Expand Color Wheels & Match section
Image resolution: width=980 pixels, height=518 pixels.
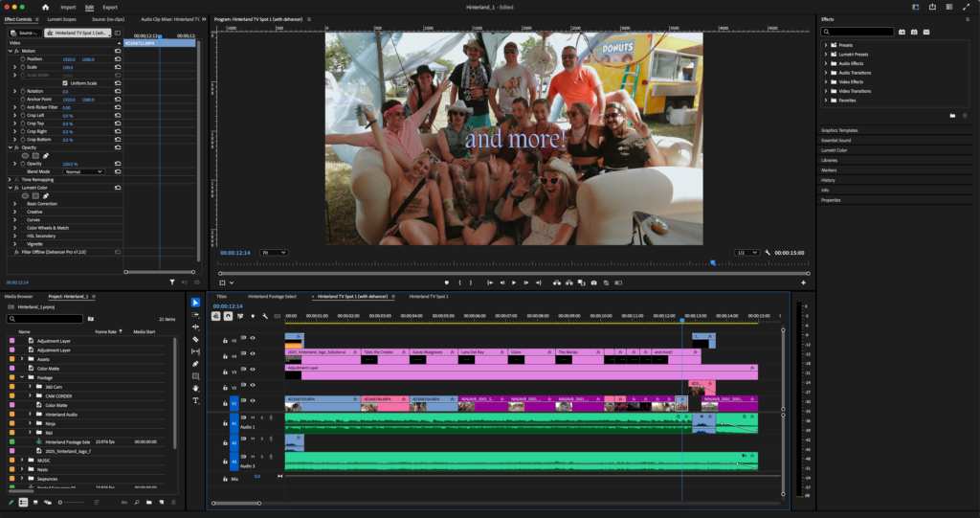click(x=15, y=228)
